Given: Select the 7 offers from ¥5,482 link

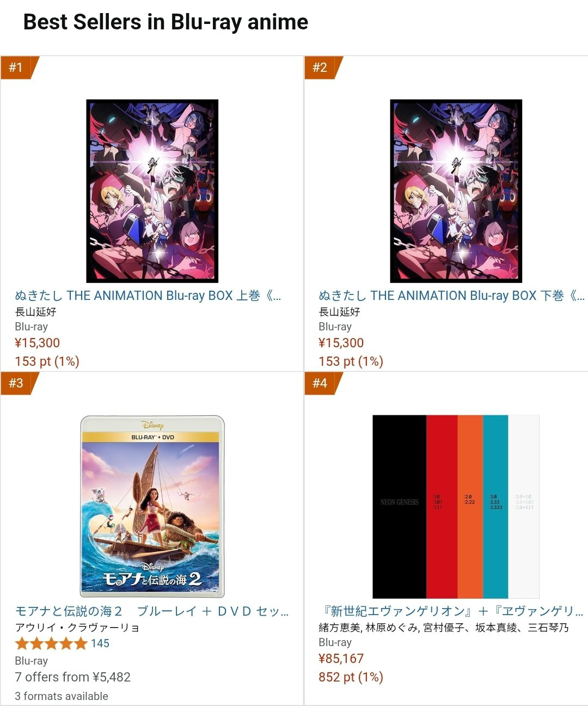Looking at the screenshot, I should [72, 677].
